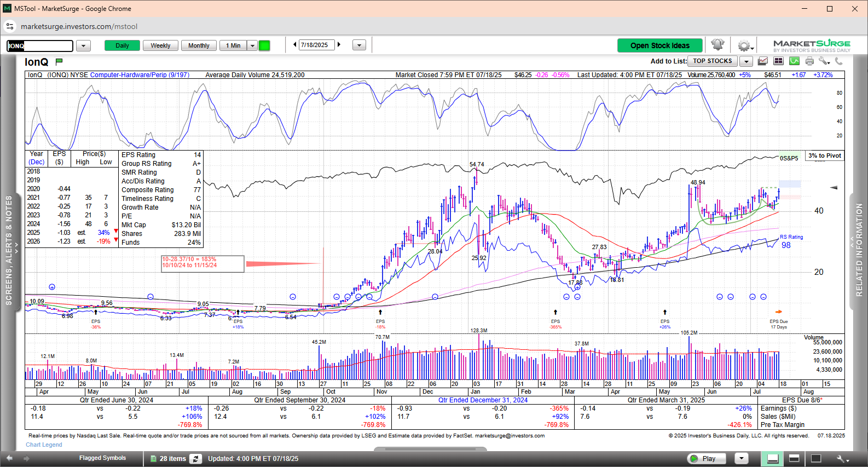Select the full-chart layout icon

(815, 458)
